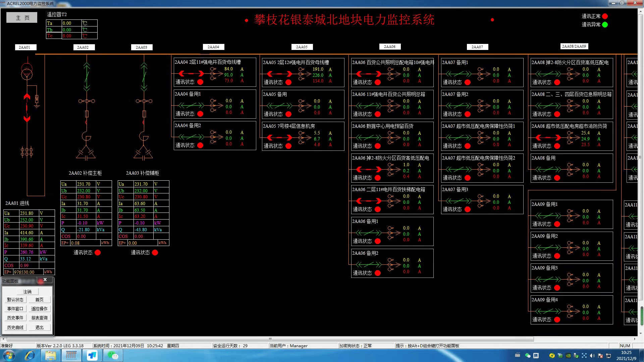Open WeChat from the taskbar
This screenshot has width=644, height=362.
[113, 355]
